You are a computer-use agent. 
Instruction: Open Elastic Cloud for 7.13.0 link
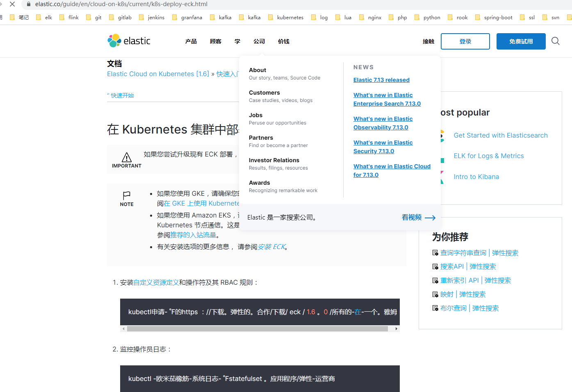pos(392,171)
